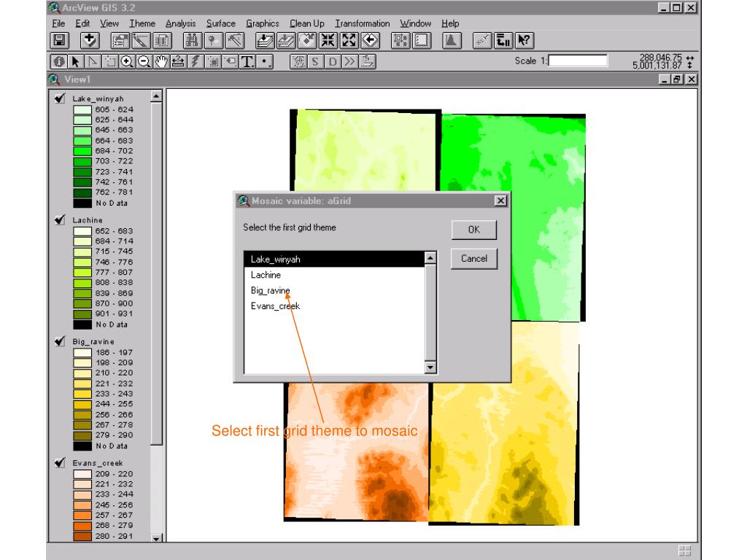
Task: Click the 233 - 243 yellow swatch under Big_ravine
Action: click(x=82, y=394)
